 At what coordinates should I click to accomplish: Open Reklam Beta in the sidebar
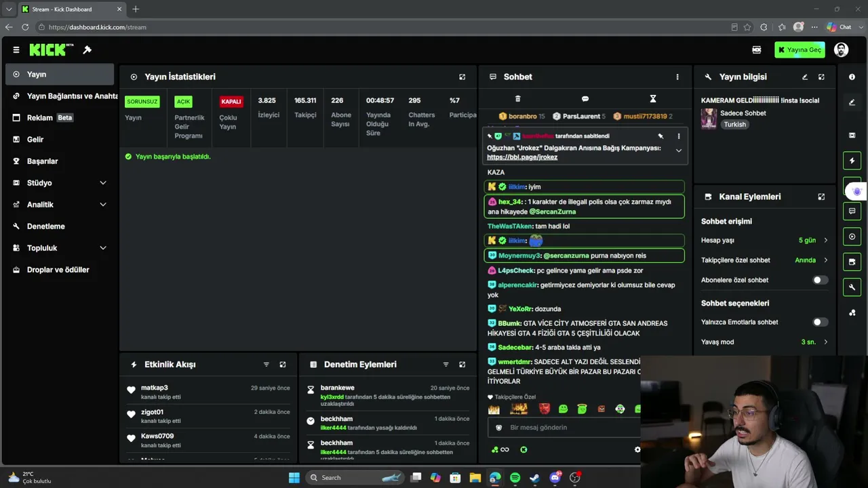click(60, 118)
